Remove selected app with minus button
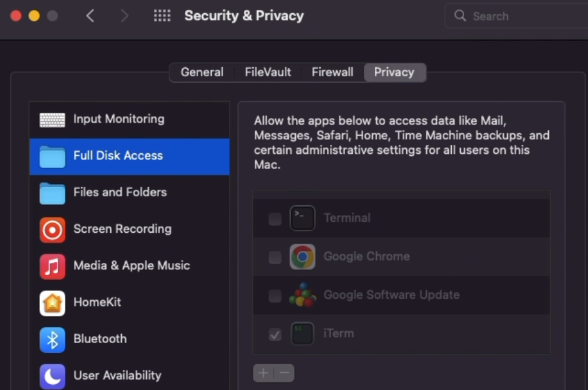The width and height of the screenshot is (588, 390). point(284,373)
